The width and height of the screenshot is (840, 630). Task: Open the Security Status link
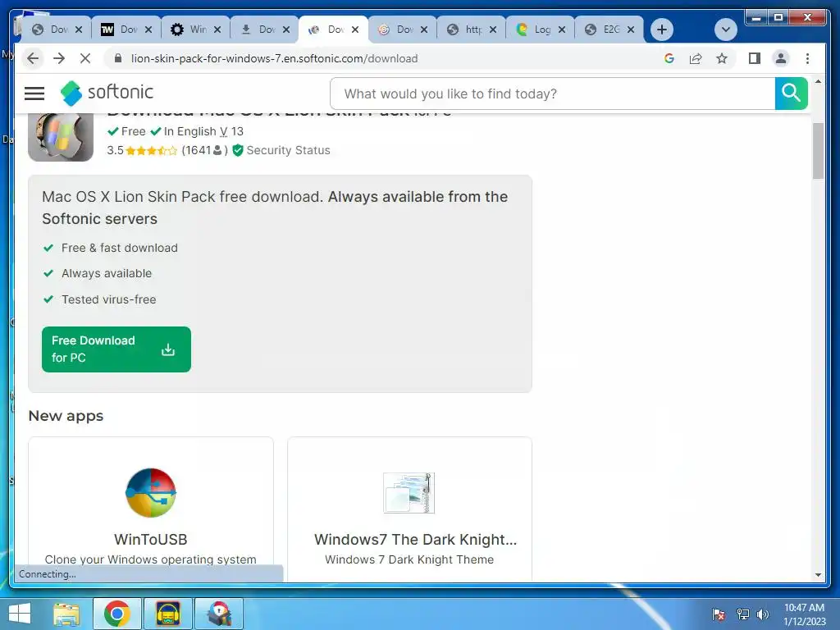pos(288,151)
